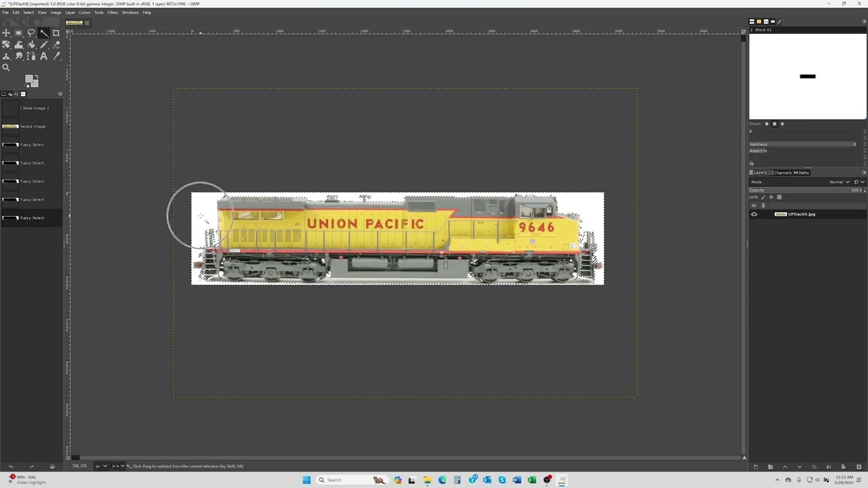Close the UPDash9 image tab

(x=87, y=23)
